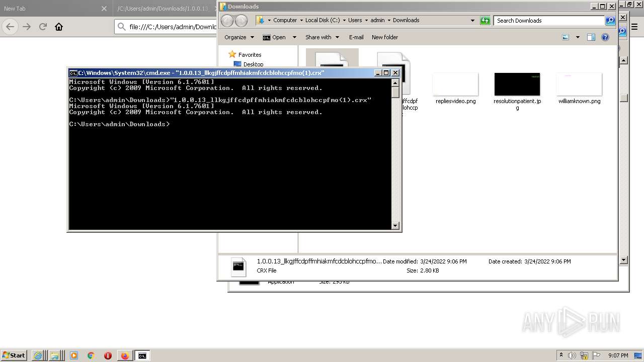The height and width of the screenshot is (362, 644).
Task: Select williamknown.png file
Action: pyautogui.click(x=579, y=88)
